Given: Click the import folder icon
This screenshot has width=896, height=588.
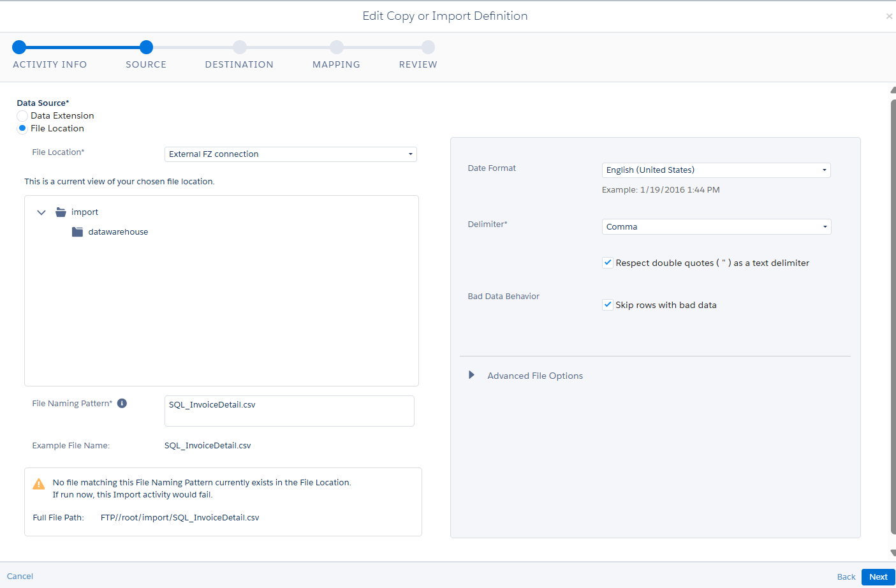Looking at the screenshot, I should [61, 212].
